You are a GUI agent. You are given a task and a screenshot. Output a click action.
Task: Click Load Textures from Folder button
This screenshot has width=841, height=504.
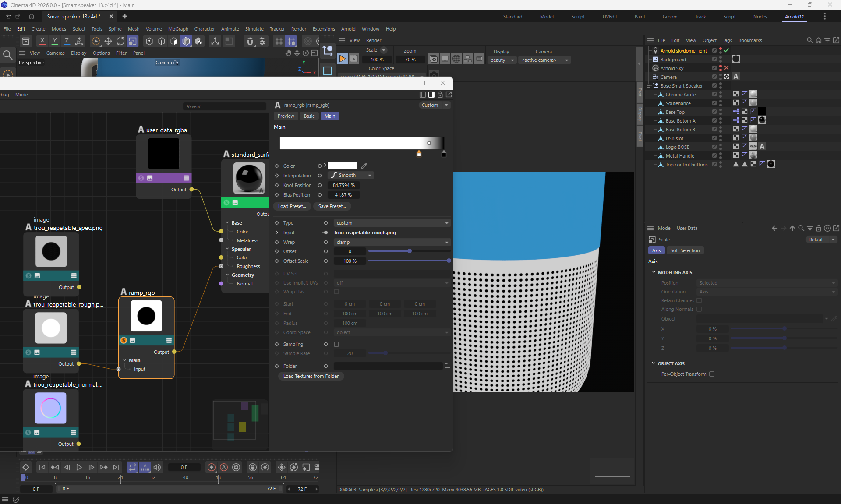pyautogui.click(x=311, y=376)
